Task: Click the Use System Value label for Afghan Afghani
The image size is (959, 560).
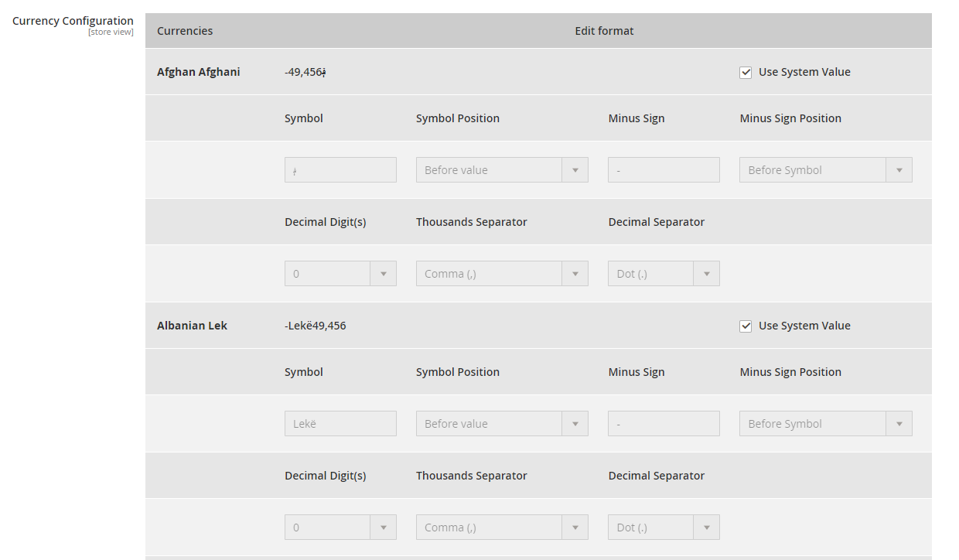Action: click(804, 72)
